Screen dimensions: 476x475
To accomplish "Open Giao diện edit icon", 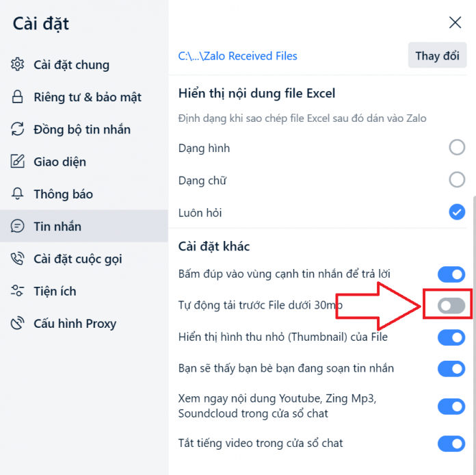I will click(x=17, y=162).
